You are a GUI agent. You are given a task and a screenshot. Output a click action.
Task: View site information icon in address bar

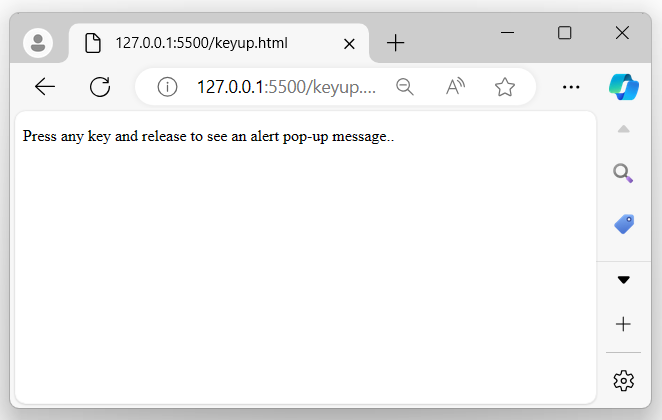pos(167,87)
